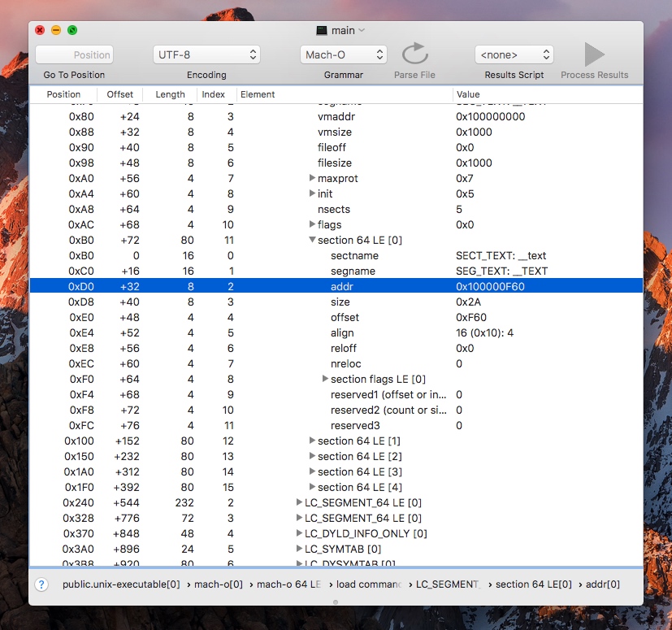Viewport: 672px width, 630px height.
Task: Open the main title chevron menu
Action: tap(362, 30)
